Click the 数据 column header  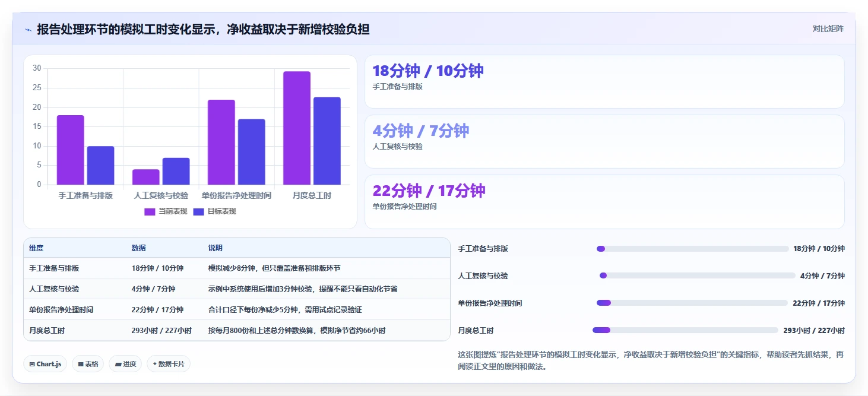tap(139, 248)
